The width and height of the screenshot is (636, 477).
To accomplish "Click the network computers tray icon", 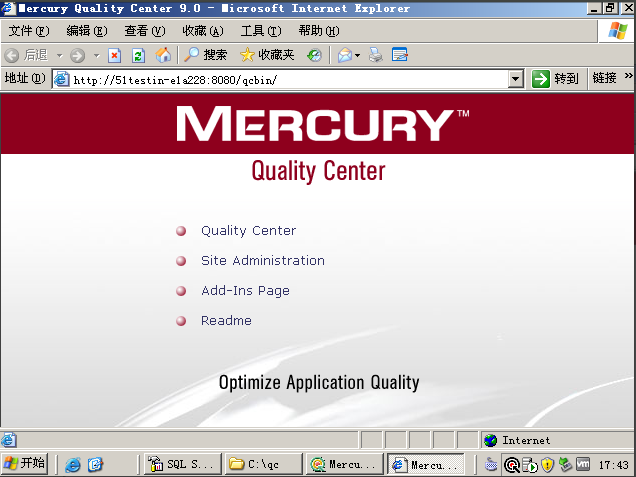I will (x=565, y=464).
